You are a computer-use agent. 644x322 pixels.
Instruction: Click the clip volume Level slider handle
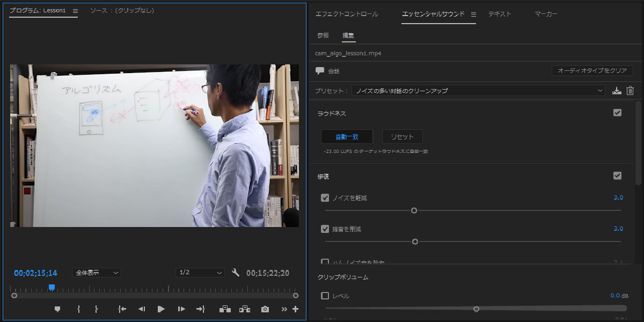(x=476, y=309)
